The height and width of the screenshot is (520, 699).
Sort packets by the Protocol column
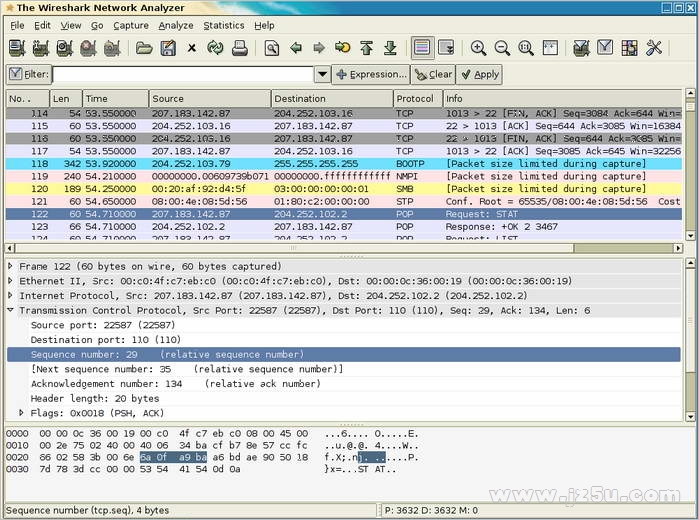click(x=417, y=99)
